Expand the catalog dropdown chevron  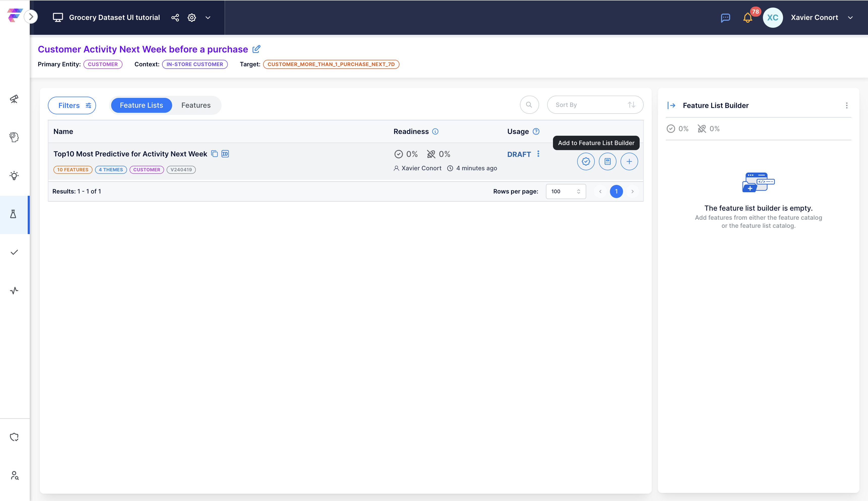[208, 18]
